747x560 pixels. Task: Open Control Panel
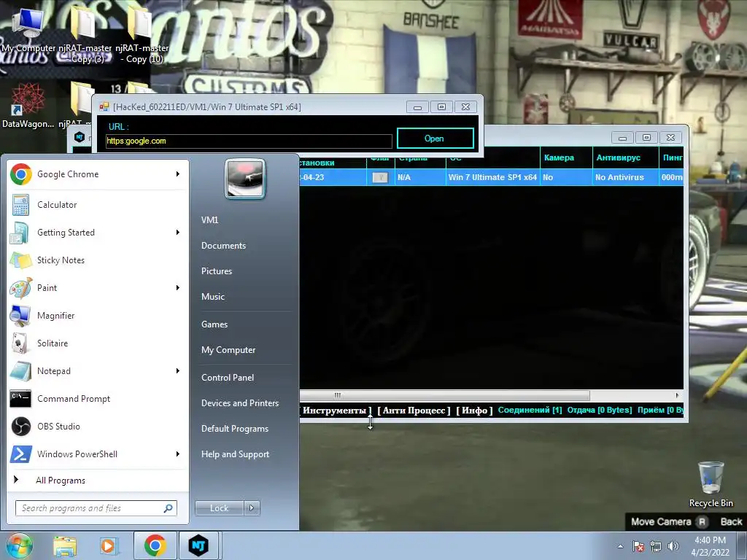pos(228,378)
